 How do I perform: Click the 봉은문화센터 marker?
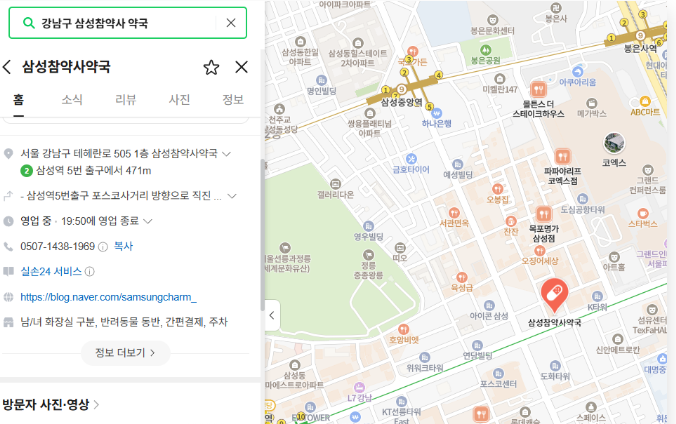click(492, 20)
